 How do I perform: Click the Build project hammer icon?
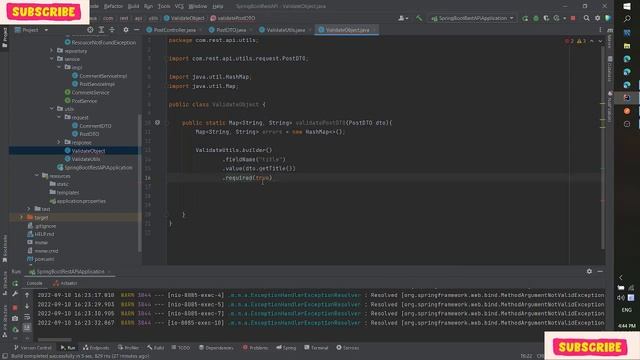pos(419,18)
